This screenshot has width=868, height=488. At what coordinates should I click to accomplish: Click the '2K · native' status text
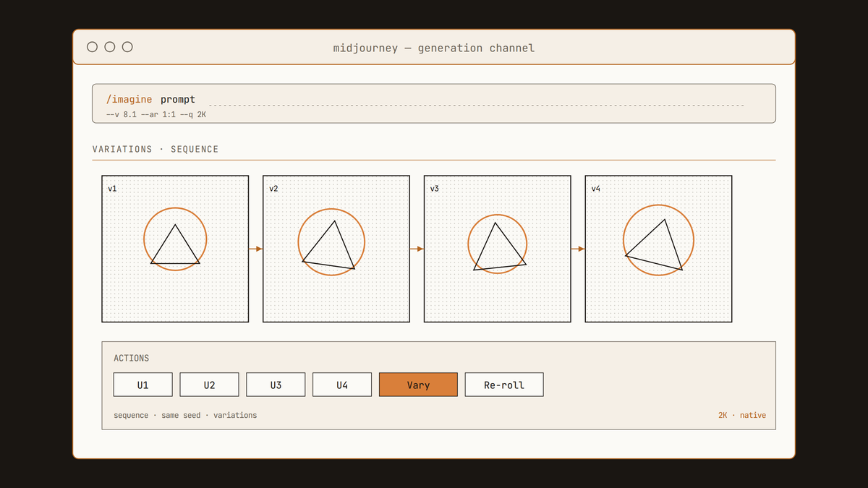(742, 416)
